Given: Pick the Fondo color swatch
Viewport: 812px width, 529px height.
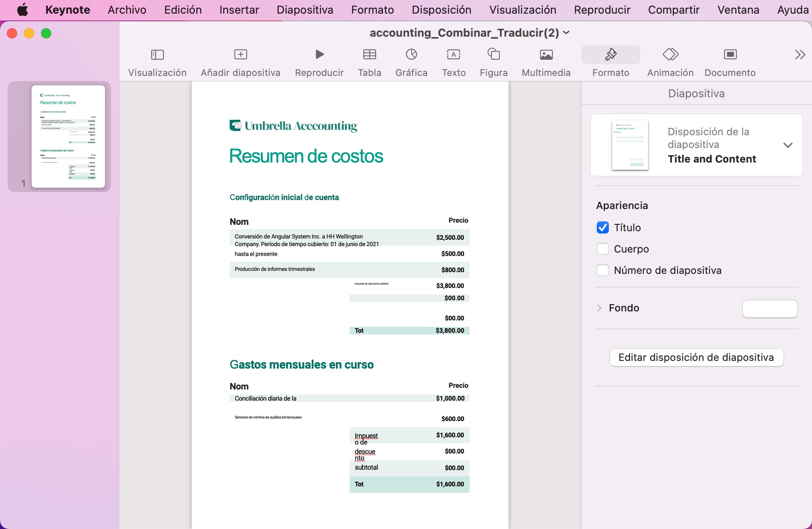Looking at the screenshot, I should pyautogui.click(x=770, y=308).
